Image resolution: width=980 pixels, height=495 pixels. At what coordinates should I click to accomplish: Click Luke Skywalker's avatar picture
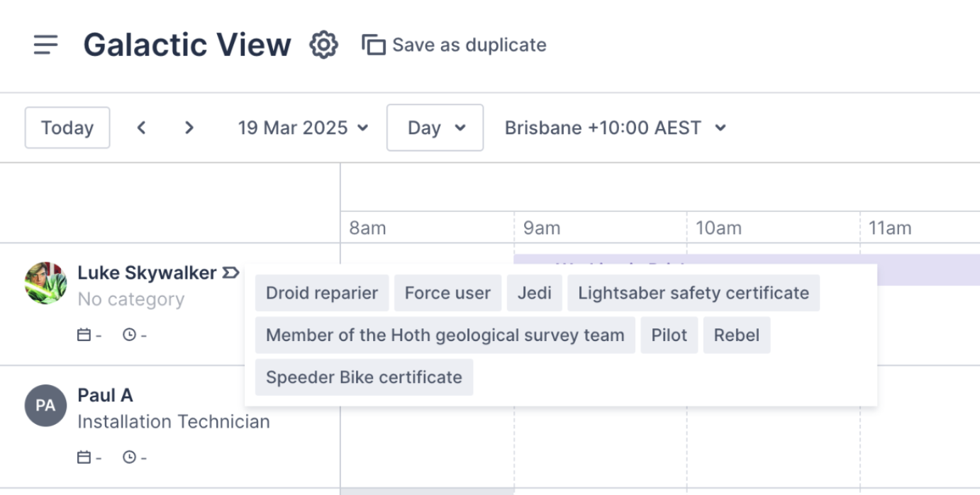[45, 283]
